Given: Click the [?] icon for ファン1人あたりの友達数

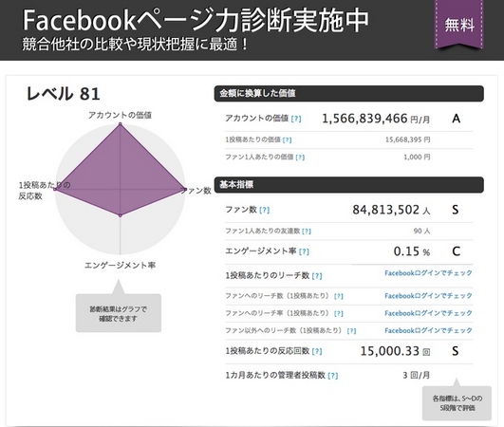Looking at the screenshot, I should 307,231.
